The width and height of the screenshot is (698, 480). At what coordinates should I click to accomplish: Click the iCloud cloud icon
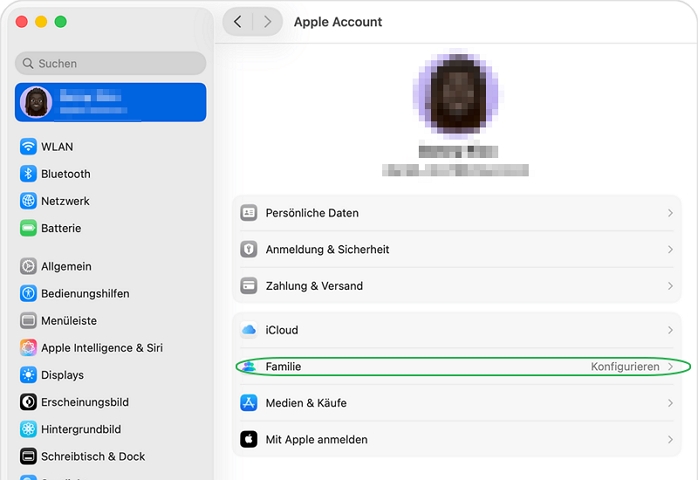click(249, 330)
